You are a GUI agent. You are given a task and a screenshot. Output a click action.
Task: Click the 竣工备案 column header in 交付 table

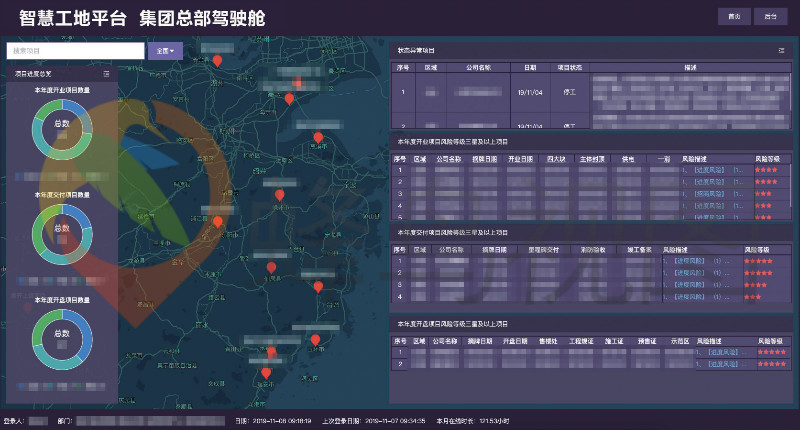(x=639, y=249)
